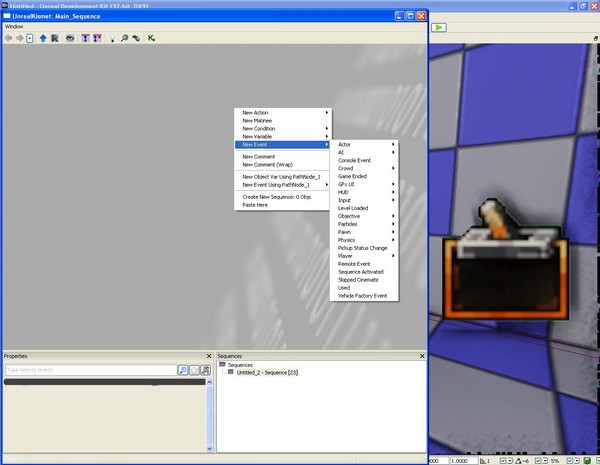Viewport: 600px width, 465px height.
Task: Click the green update/link toolbar icon
Action: (x=136, y=38)
